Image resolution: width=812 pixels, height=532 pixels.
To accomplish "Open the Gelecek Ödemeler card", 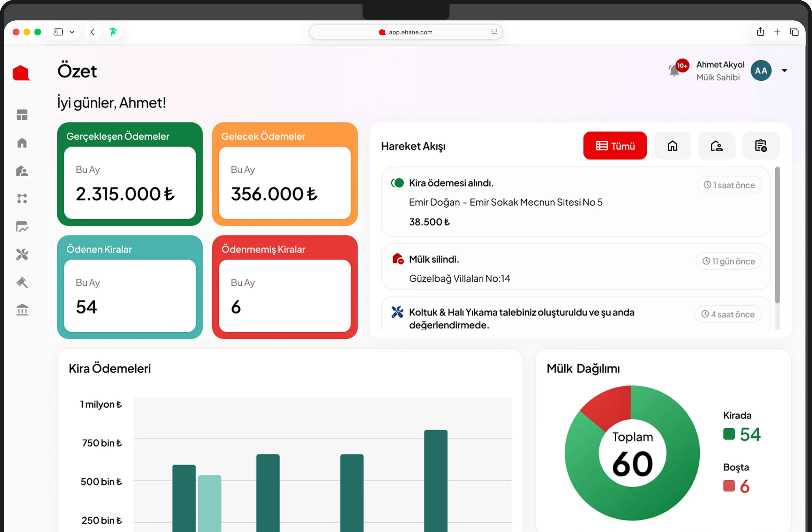I will coord(285,174).
